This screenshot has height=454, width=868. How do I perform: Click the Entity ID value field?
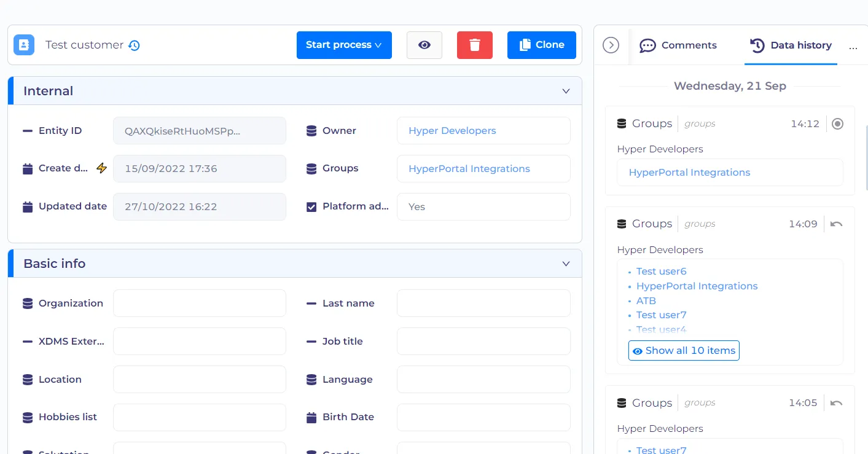(200, 131)
